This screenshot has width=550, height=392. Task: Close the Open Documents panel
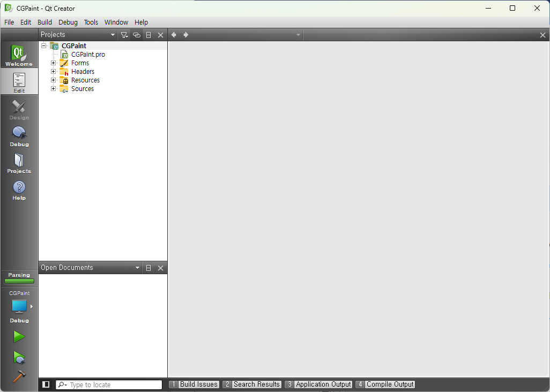[x=161, y=268]
